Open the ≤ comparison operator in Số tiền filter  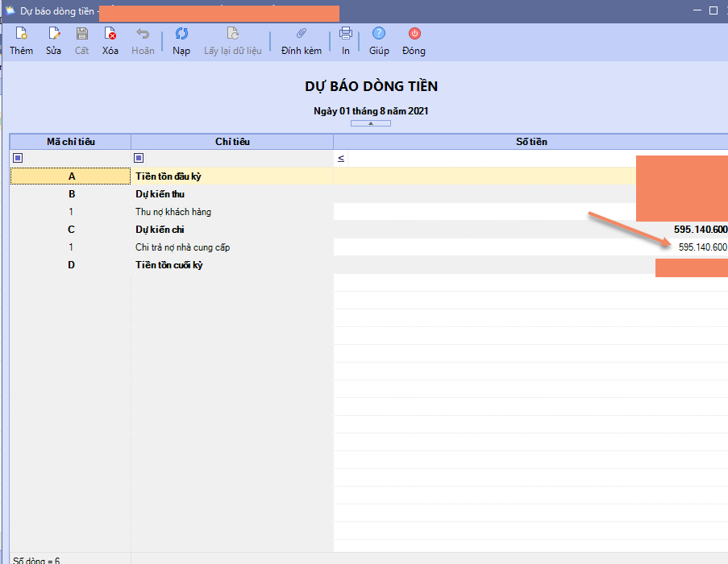pyautogui.click(x=341, y=159)
